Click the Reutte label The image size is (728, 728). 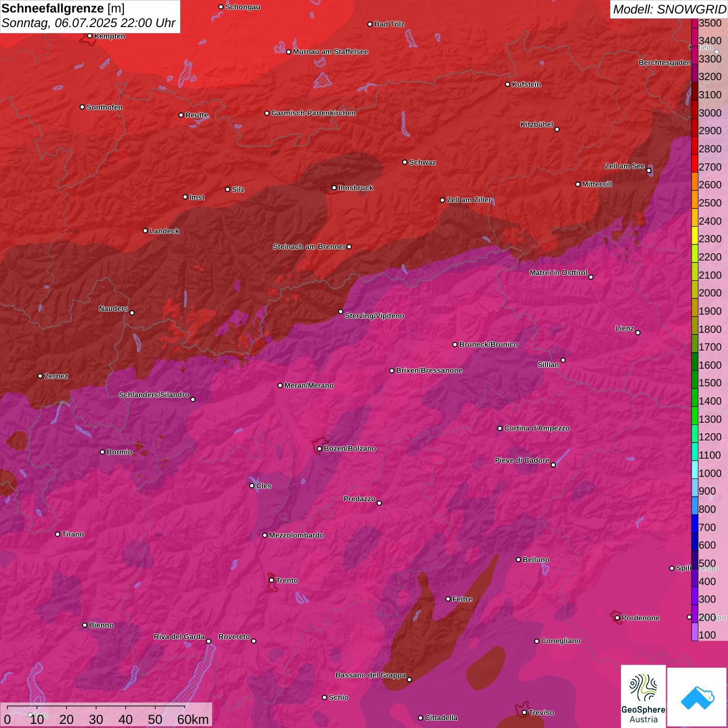[197, 115]
